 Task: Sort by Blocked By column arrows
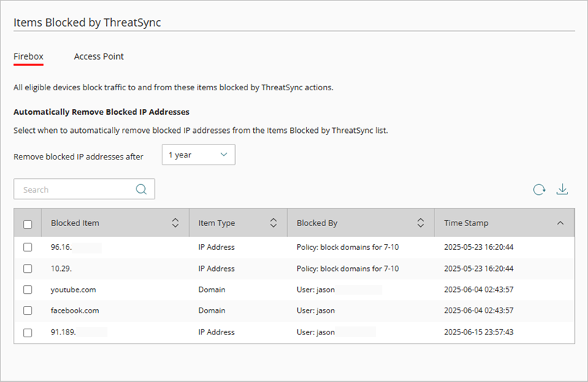point(421,223)
